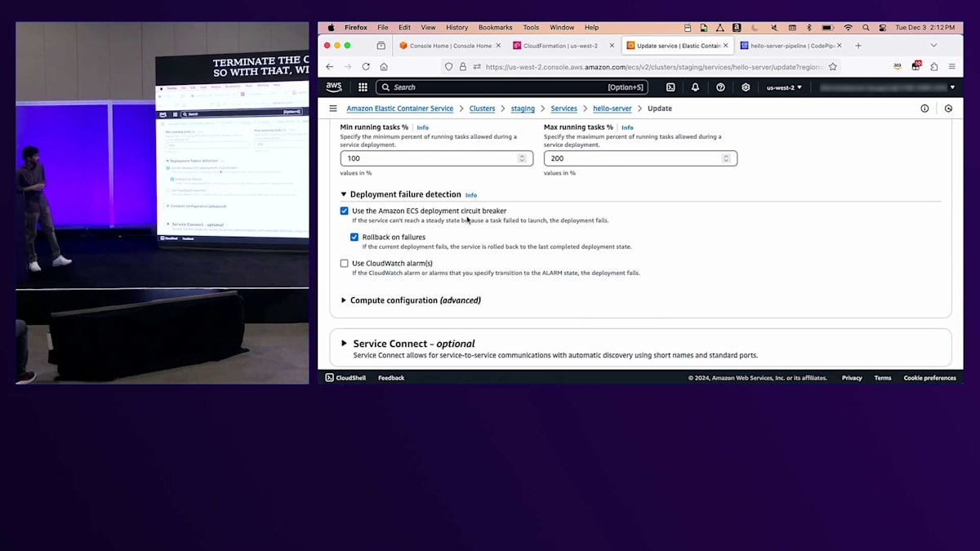Open Clusters breadcrumb link
Screen dimensions: 980x551
coord(482,109)
